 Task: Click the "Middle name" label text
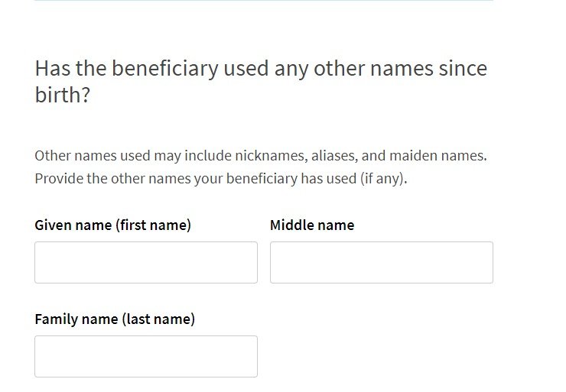(x=312, y=225)
